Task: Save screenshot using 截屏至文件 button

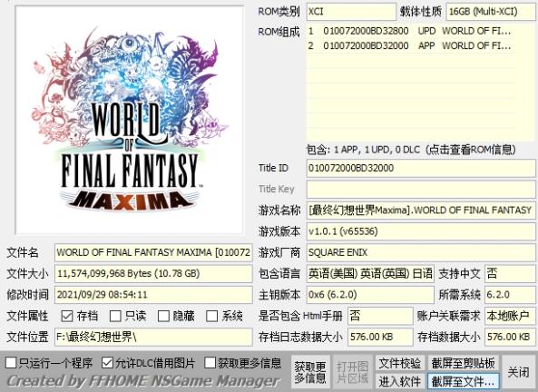Action: 464,381
